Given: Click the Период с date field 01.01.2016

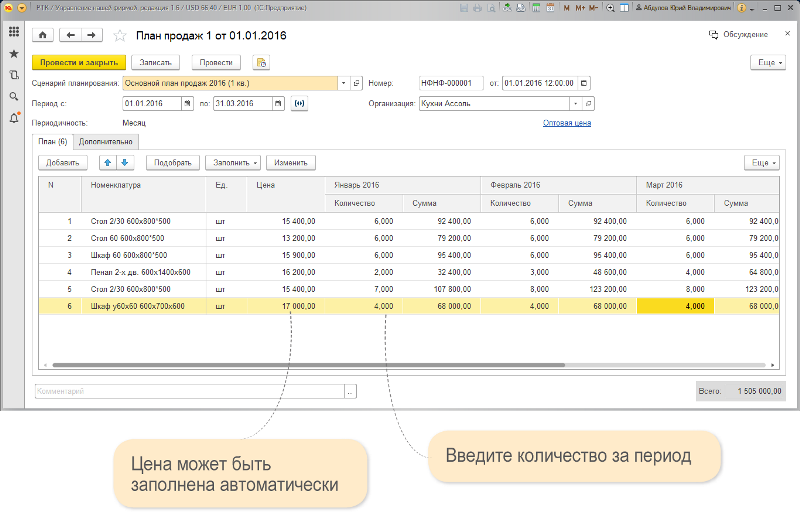Looking at the screenshot, I should point(152,104).
